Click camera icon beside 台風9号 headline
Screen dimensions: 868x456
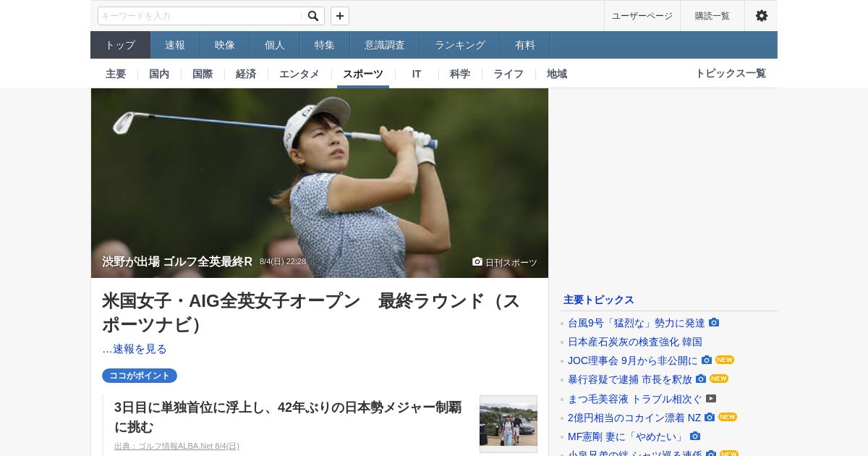714,323
